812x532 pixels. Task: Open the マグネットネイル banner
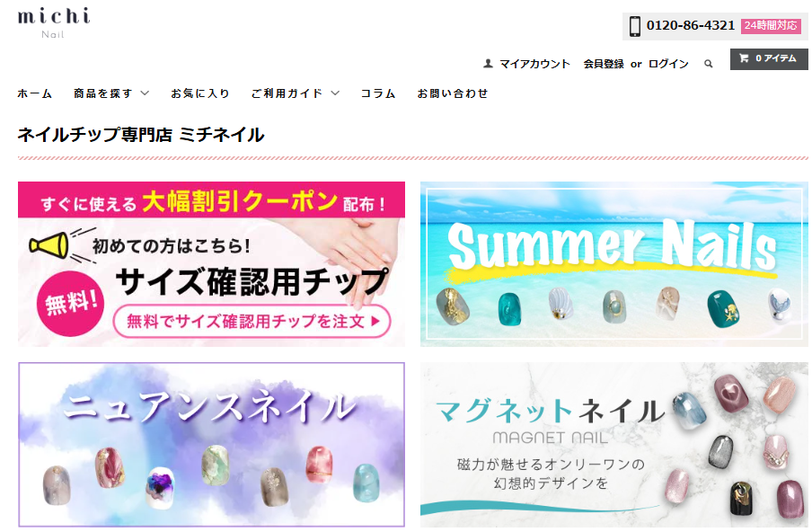click(613, 445)
